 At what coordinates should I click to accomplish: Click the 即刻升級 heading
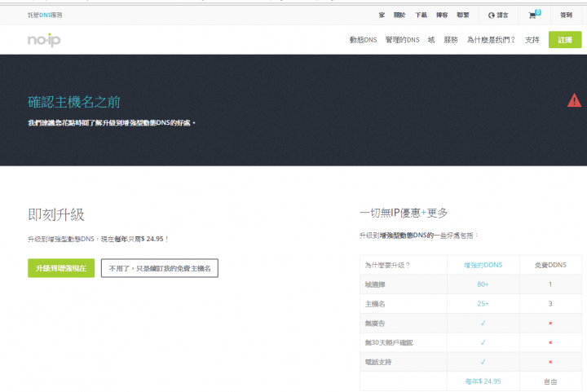(x=56, y=214)
